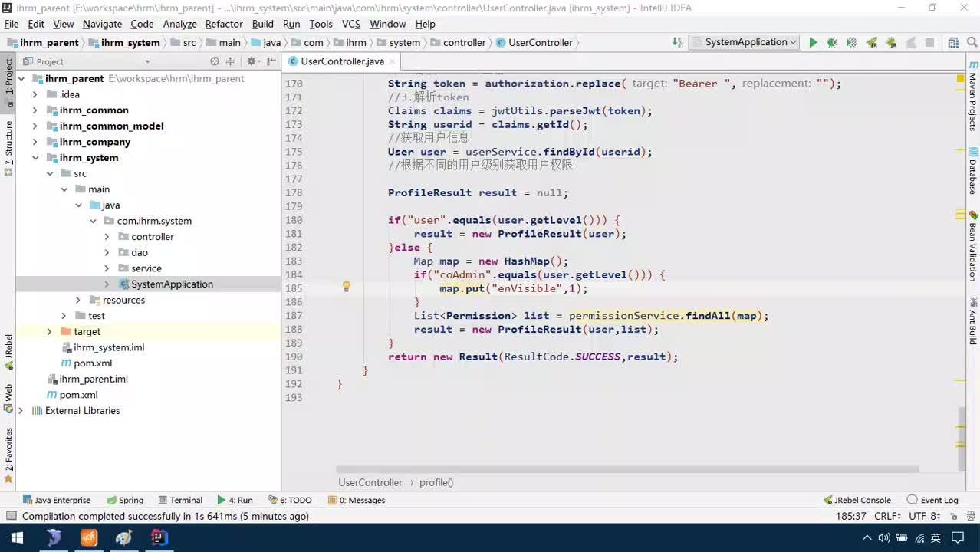Select ihrm_parent.iml file in tree
980x552 pixels.
tap(87, 379)
